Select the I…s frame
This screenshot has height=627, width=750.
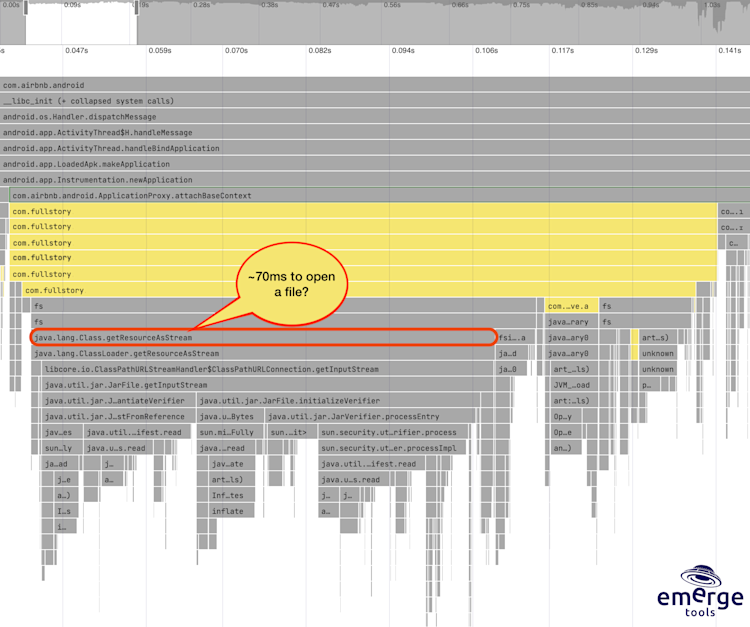click(x=66, y=511)
